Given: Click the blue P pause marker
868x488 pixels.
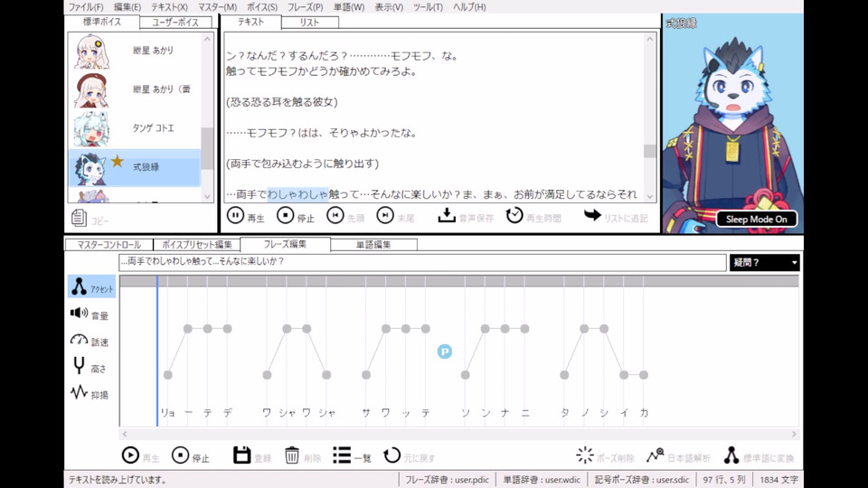Looking at the screenshot, I should pyautogui.click(x=445, y=352).
